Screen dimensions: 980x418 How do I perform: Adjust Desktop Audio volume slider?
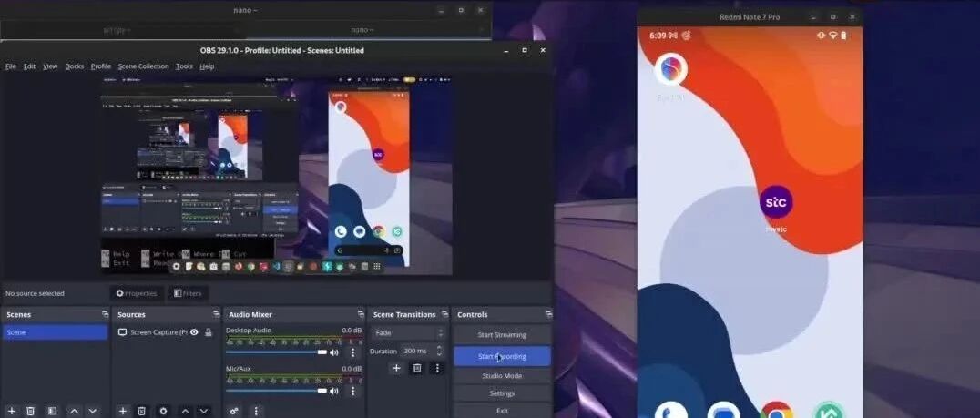click(x=276, y=352)
